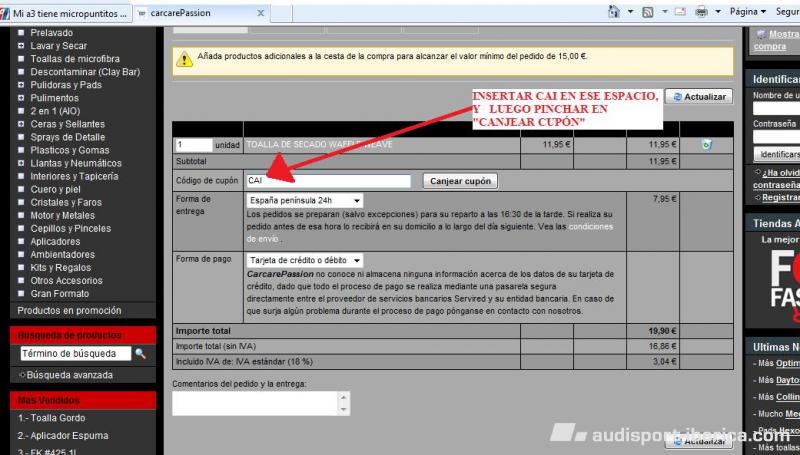Click the shopping cart icon beside Mostrar compra

761,34
